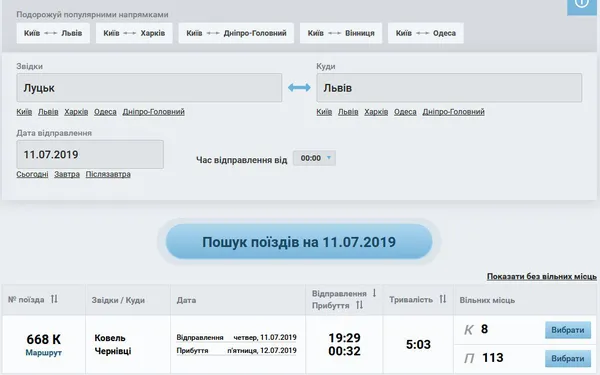Pick Київ shortcut under Звідки

(24, 112)
